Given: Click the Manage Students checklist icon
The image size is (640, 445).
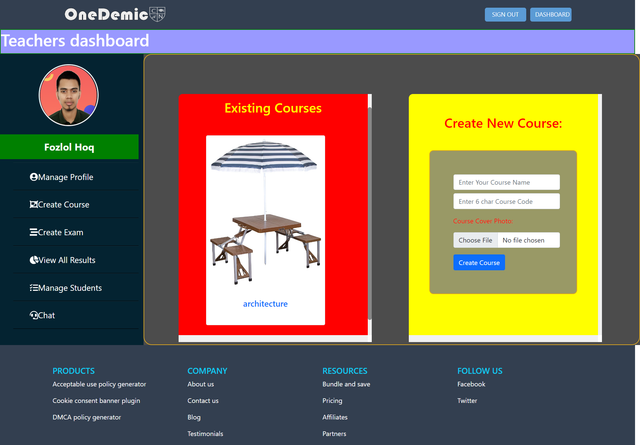Looking at the screenshot, I should tap(33, 288).
